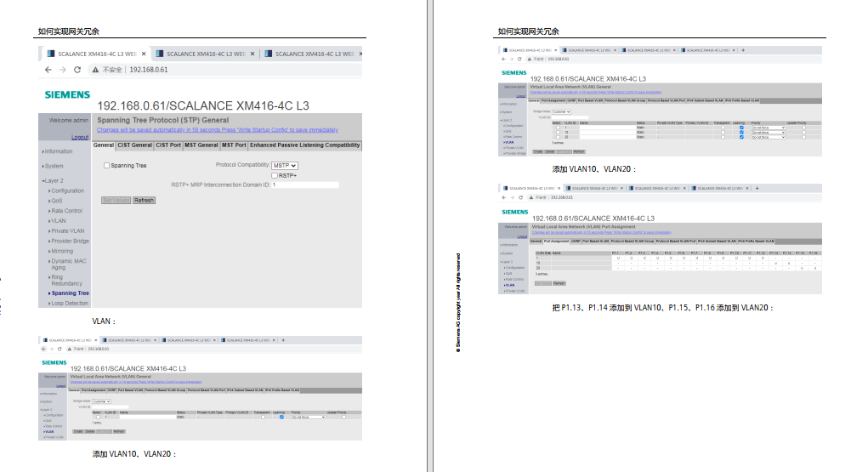Expand System in STP page sidebar
The height and width of the screenshot is (472, 868).
click(54, 166)
